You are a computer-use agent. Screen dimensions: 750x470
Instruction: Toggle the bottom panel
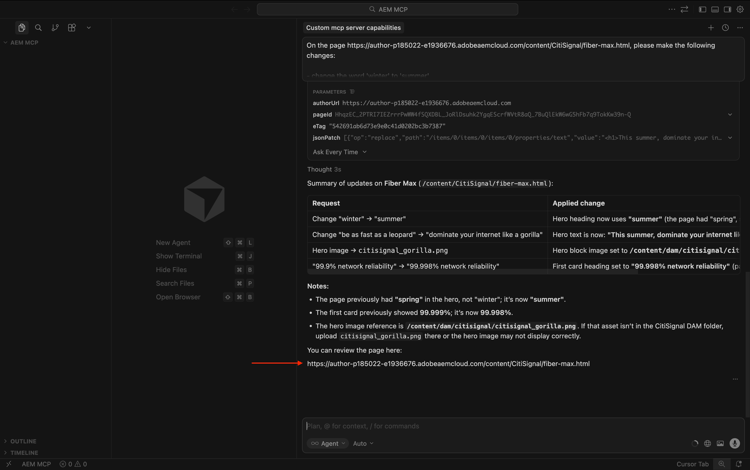click(x=715, y=9)
